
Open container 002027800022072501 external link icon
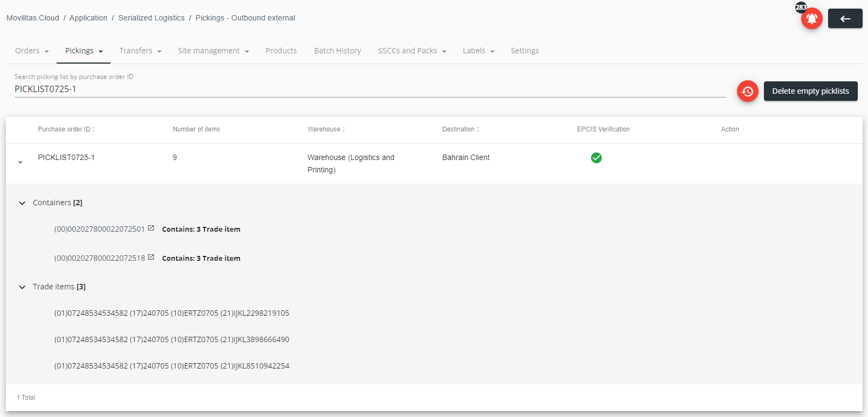coord(151,228)
